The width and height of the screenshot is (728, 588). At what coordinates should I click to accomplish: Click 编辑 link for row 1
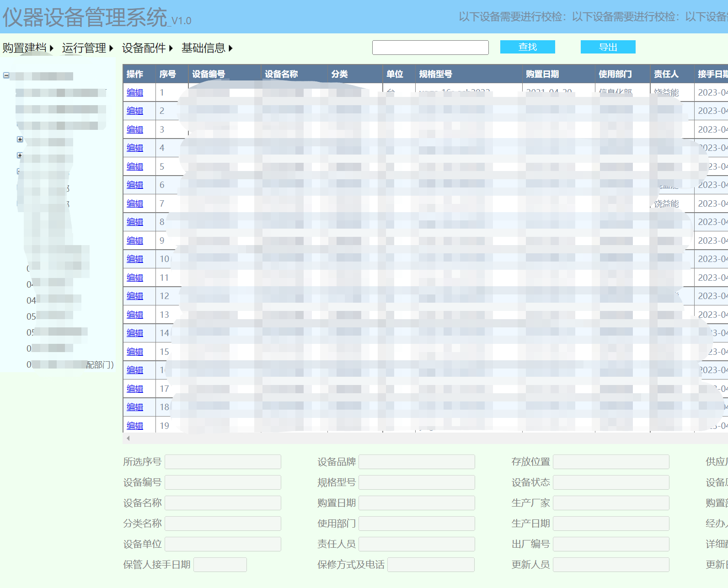pos(135,92)
